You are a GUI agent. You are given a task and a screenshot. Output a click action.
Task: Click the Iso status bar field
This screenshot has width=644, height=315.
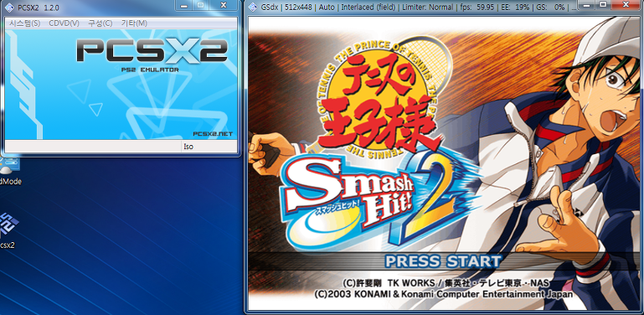click(209, 147)
